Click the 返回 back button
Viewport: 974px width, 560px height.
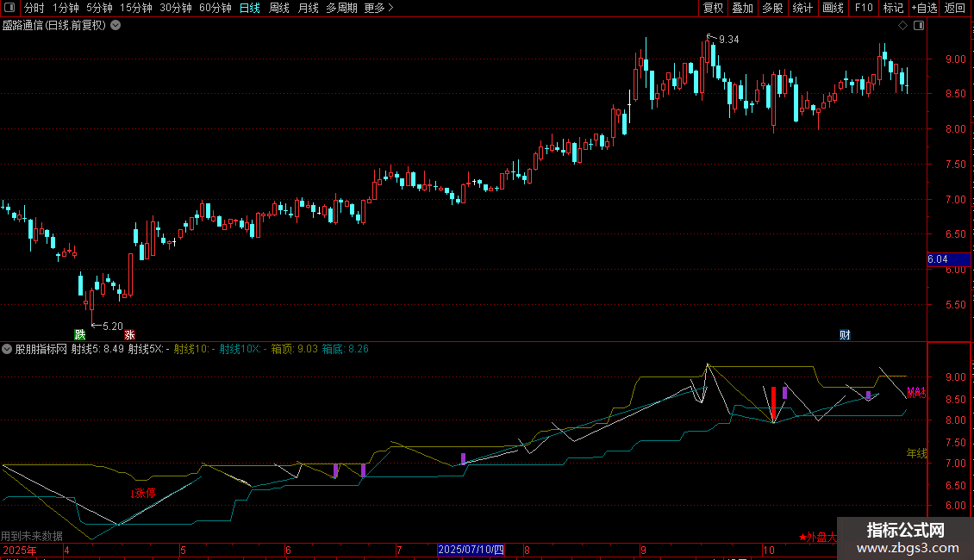955,8
